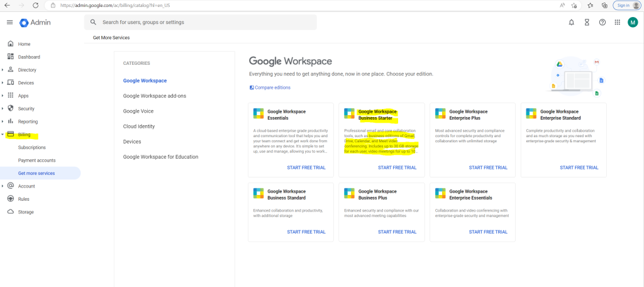Start free trial for Business Starter
Viewport: 644px width, 287px height.
coord(397,167)
